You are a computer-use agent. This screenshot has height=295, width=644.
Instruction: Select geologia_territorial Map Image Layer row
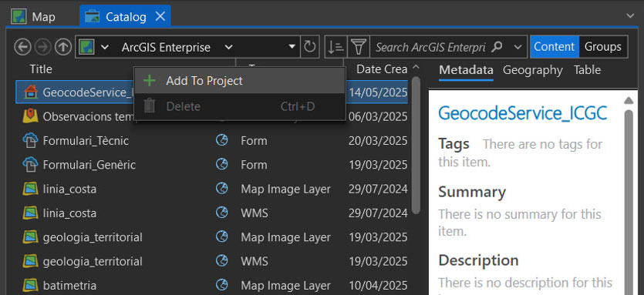tap(212, 237)
